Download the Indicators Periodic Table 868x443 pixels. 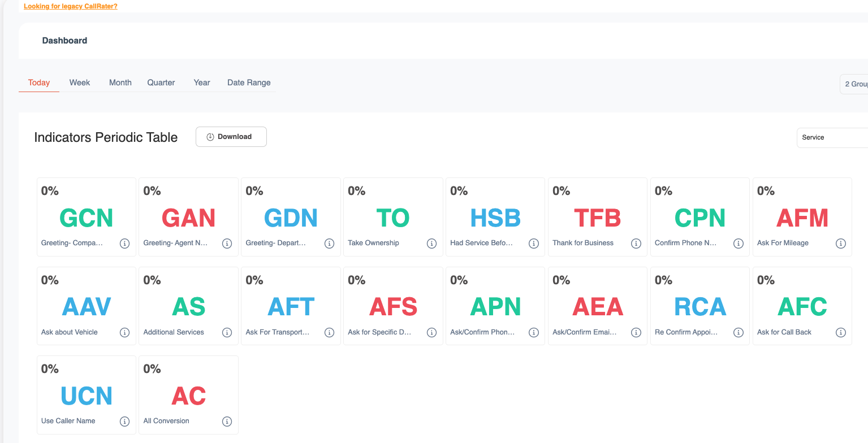[231, 137]
